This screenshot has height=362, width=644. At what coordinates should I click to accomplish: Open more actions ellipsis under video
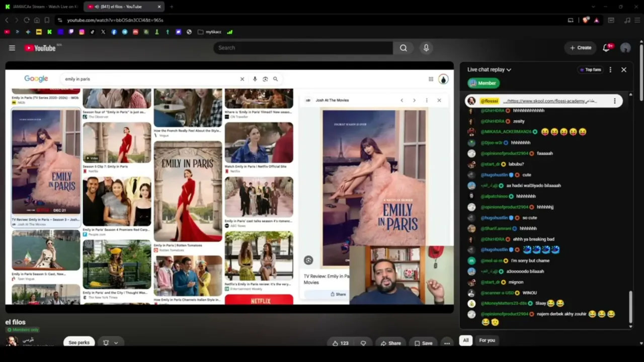(447, 343)
